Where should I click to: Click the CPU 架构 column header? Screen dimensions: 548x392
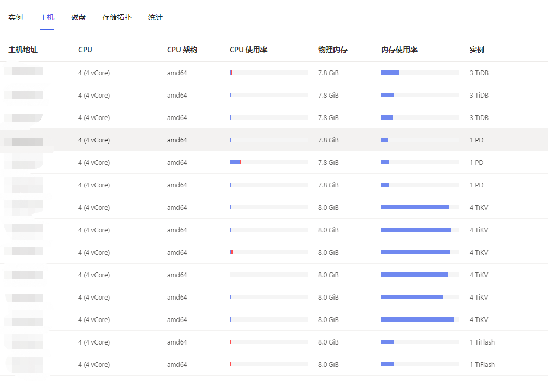(182, 50)
